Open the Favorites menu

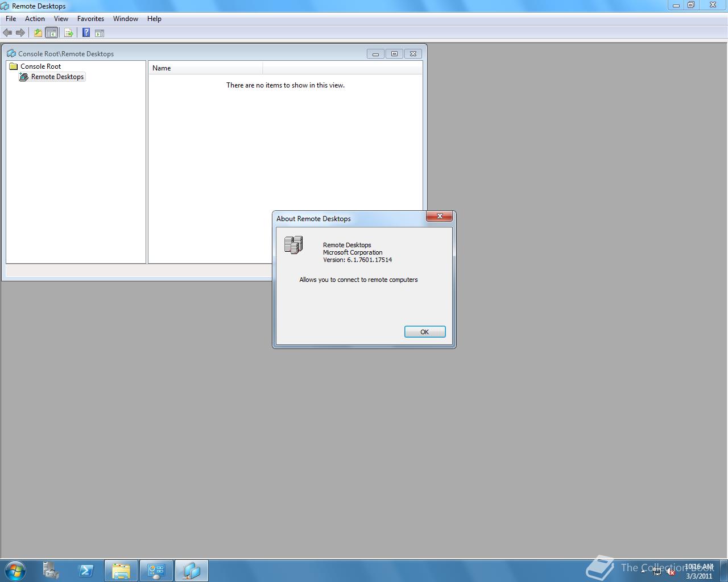click(90, 19)
